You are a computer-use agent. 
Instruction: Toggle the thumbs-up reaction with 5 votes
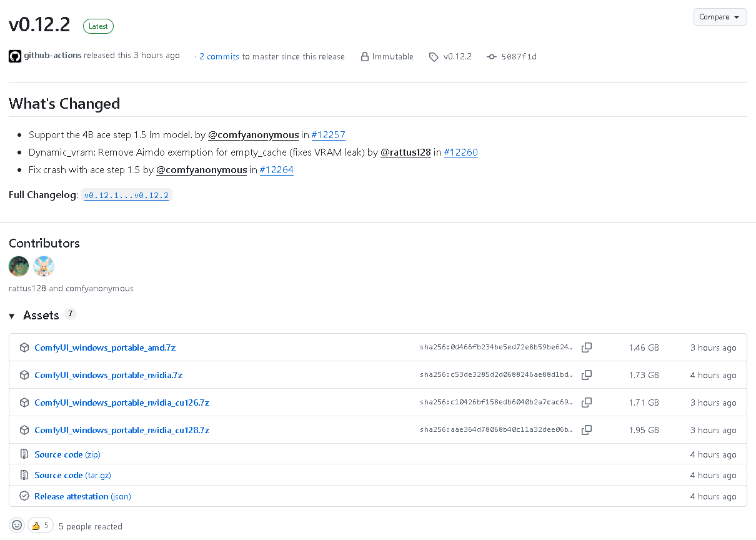coord(41,526)
